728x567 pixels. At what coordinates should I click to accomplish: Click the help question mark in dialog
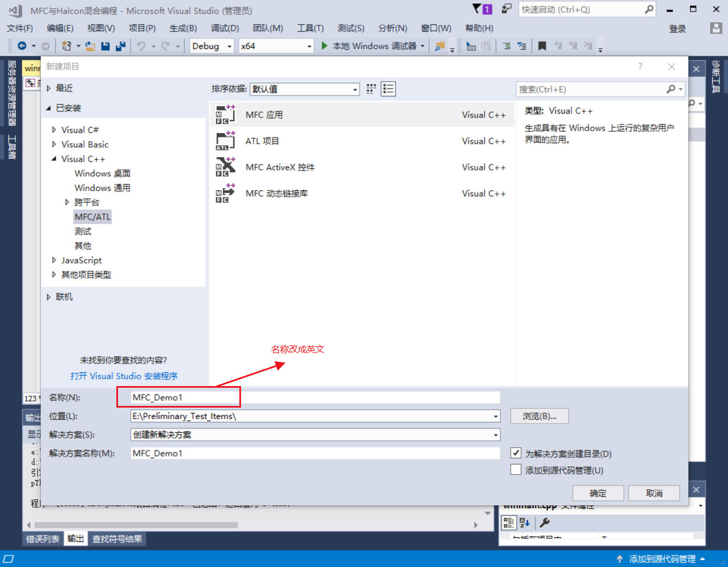pos(640,66)
